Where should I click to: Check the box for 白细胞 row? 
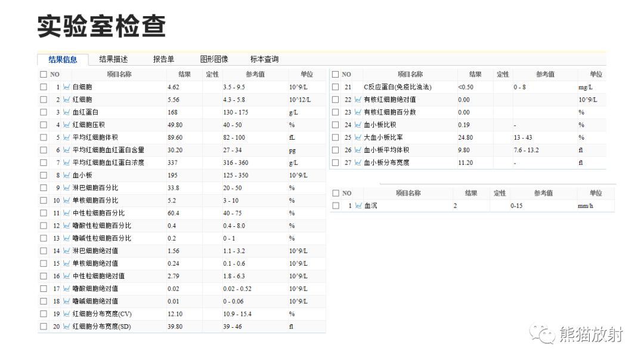click(x=44, y=87)
